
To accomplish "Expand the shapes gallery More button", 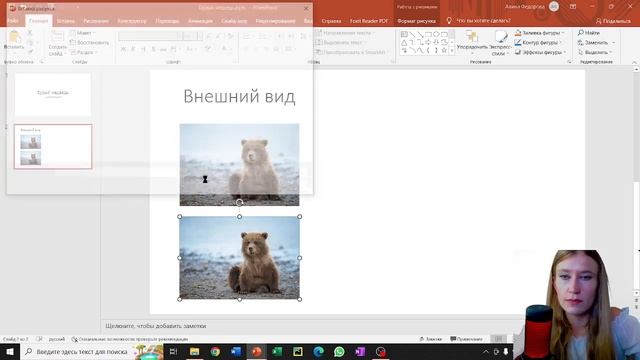I will coord(452,50).
